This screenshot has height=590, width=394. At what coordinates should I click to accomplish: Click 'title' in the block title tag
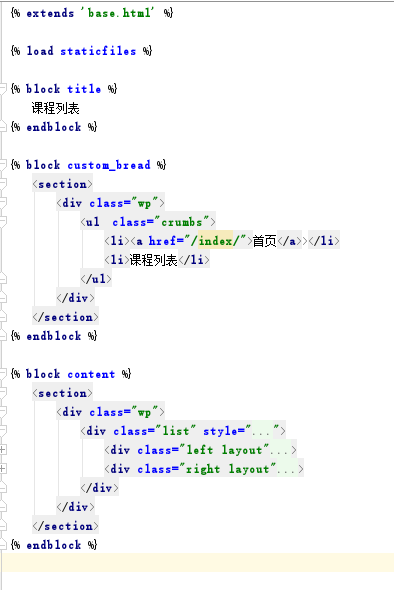[x=84, y=89]
